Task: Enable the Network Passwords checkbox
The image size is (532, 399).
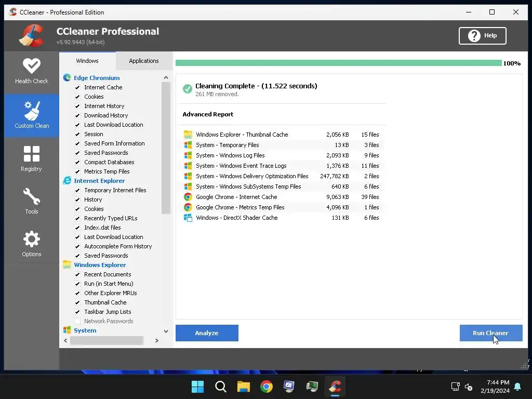Action: pyautogui.click(x=77, y=321)
